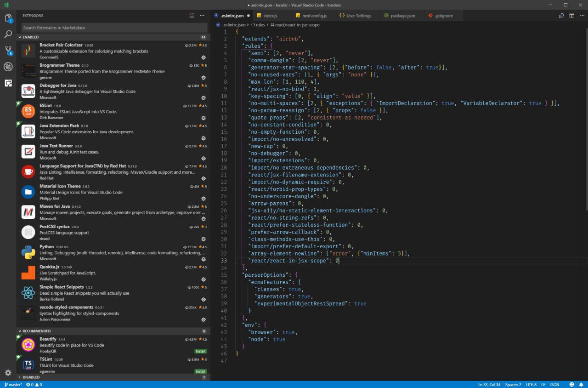Screen dimensions: 588x388
Task: Click the ESLint extension logo
Action: tap(28, 111)
